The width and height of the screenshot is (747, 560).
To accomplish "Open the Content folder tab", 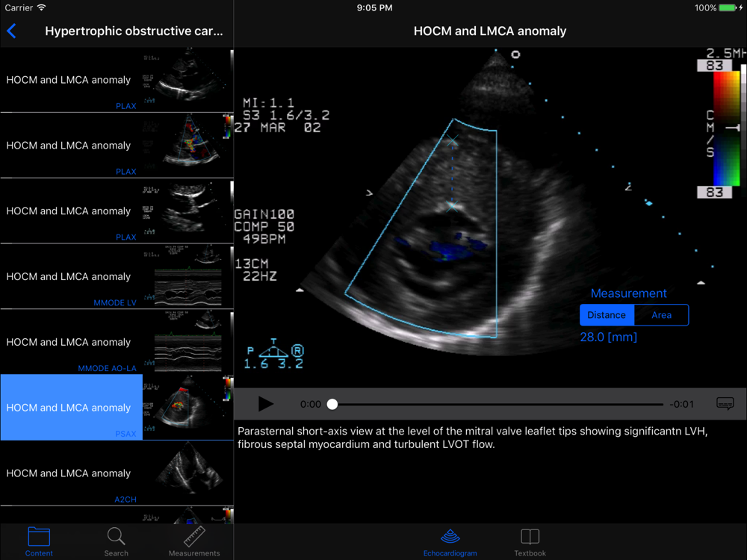I will (39, 542).
